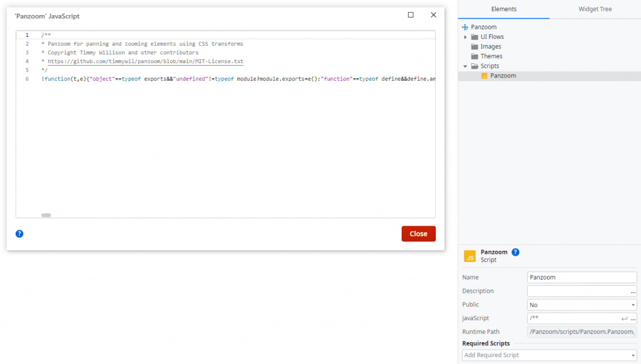Open JavaScript editor via ellipsis button
The width and height of the screenshot is (641, 364).
coord(633,319)
